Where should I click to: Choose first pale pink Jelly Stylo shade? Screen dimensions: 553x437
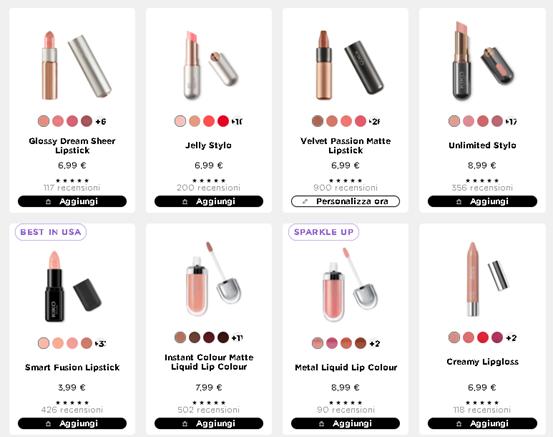click(x=180, y=121)
